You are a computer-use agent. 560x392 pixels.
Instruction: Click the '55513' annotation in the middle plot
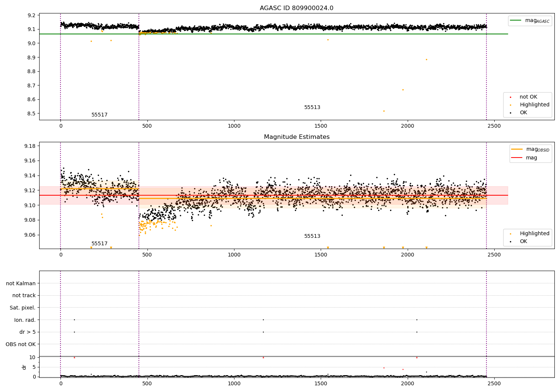[x=312, y=236]
